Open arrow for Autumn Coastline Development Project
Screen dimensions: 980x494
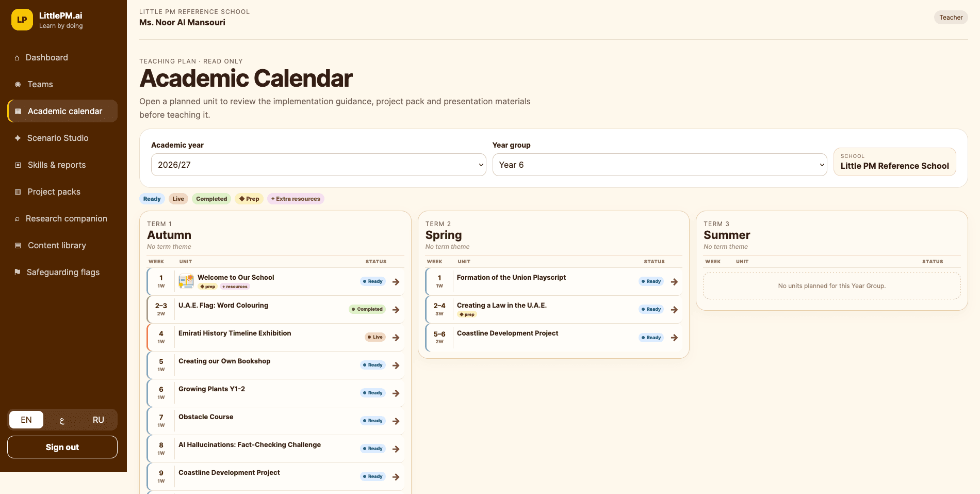coord(396,477)
